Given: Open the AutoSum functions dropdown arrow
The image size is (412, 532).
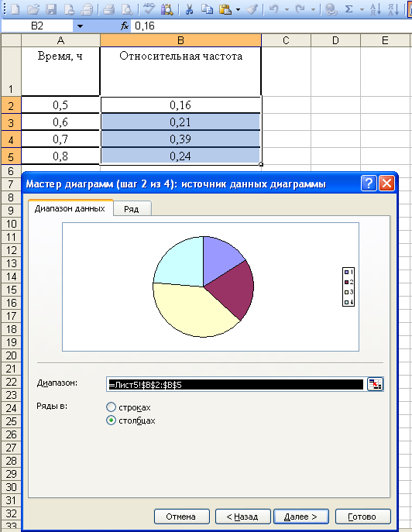Looking at the screenshot, I should [x=362, y=9].
